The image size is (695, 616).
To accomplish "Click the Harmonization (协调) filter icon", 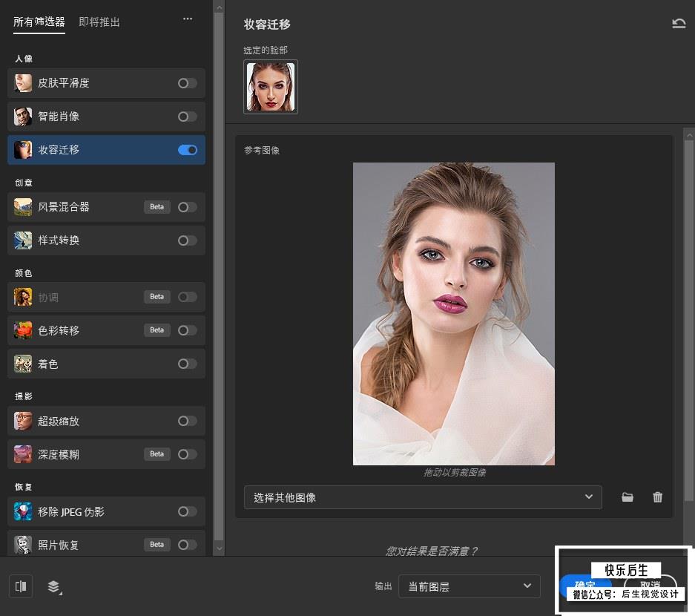I will (23, 297).
